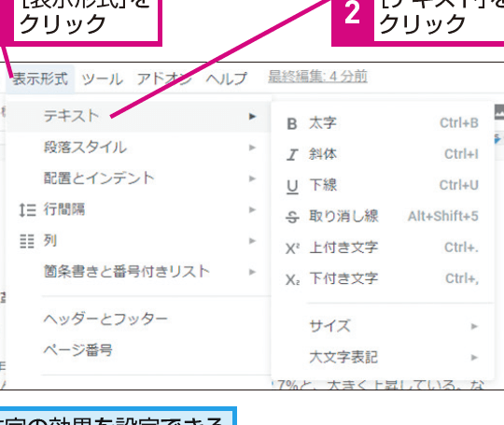
Task: Open the ツール menu
Action: (x=103, y=78)
